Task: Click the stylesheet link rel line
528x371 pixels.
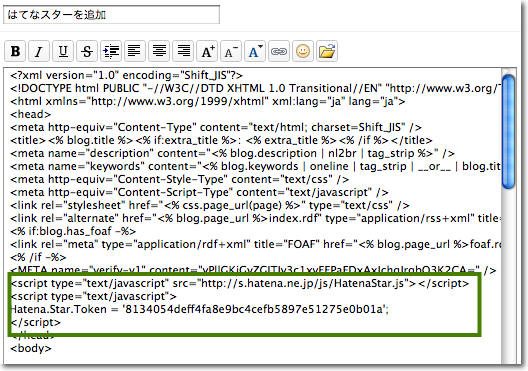Action: pos(210,205)
